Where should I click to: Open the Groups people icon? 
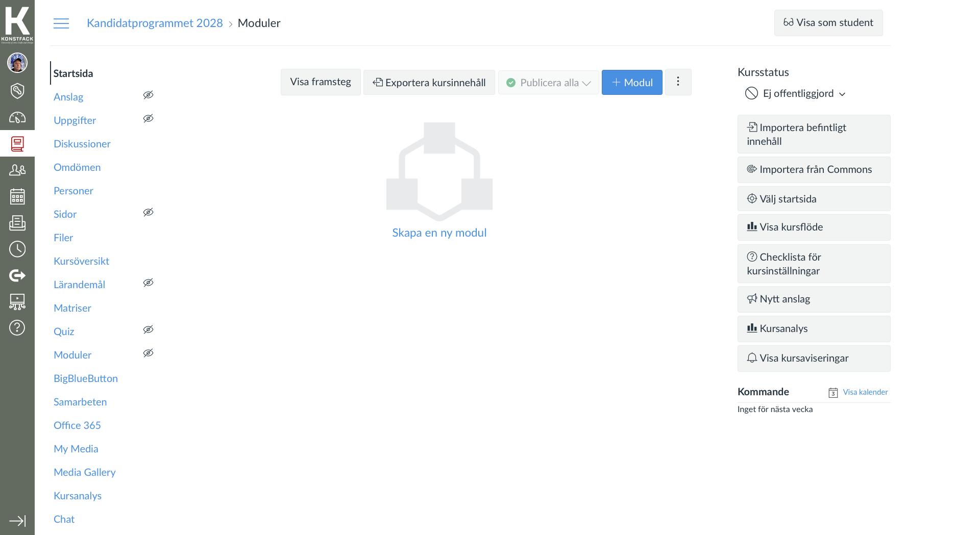[x=17, y=170]
